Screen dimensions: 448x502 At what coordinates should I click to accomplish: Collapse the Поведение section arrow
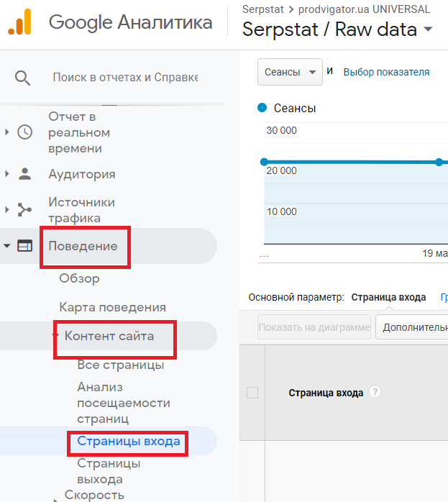[6, 246]
